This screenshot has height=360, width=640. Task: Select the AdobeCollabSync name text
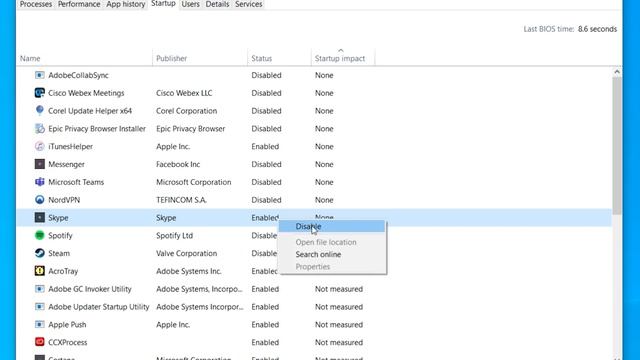tap(78, 75)
